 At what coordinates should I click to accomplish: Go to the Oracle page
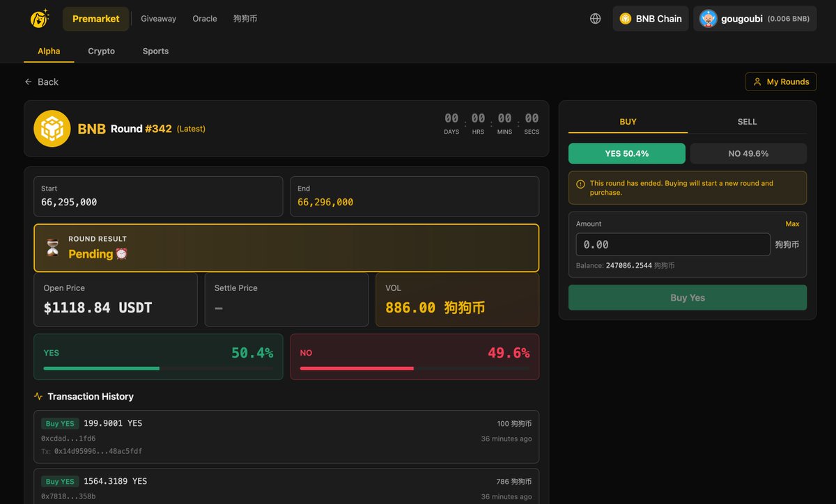[205, 19]
